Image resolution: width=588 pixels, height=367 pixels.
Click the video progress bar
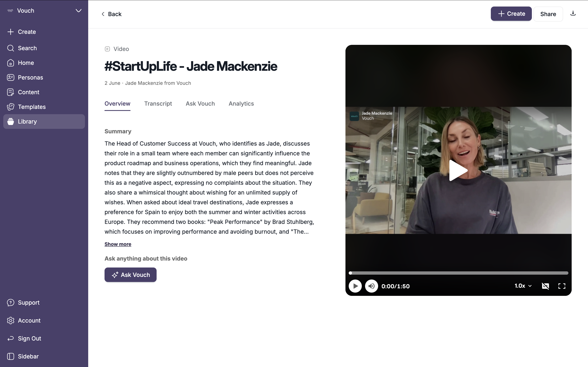[459, 273]
